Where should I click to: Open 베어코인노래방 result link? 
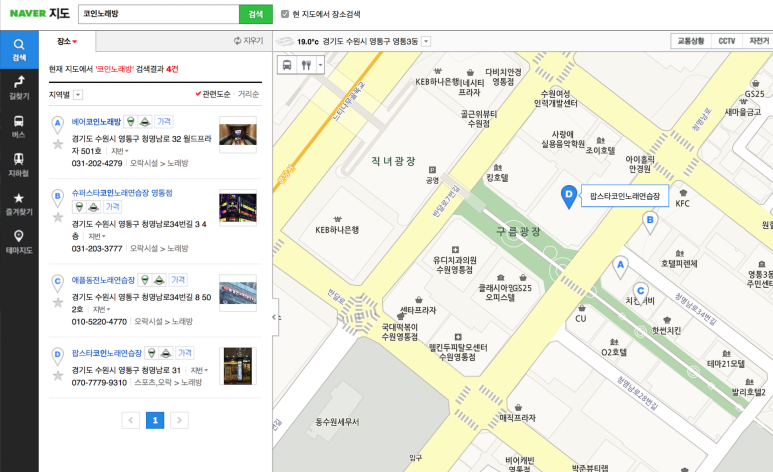pos(96,121)
